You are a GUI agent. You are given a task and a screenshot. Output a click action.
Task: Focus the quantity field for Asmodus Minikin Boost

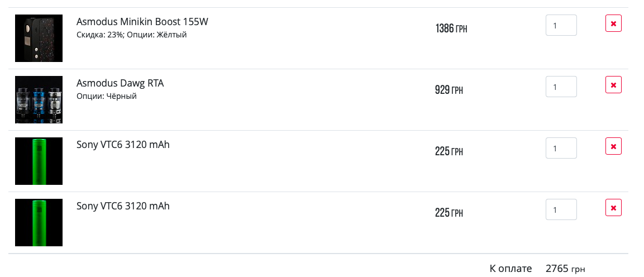[x=561, y=25]
